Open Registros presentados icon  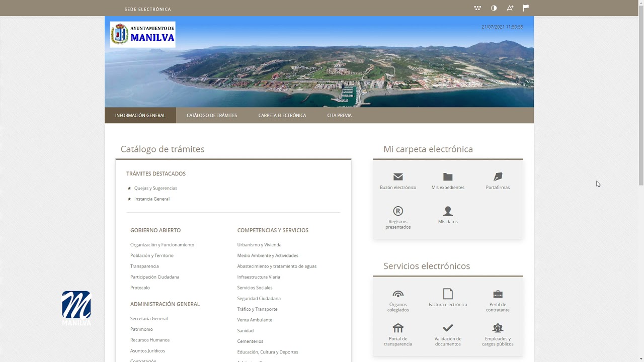coord(398,211)
